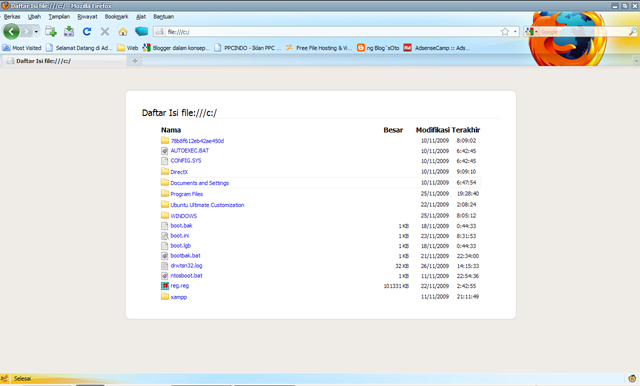Open the Tampilan menu

point(59,17)
